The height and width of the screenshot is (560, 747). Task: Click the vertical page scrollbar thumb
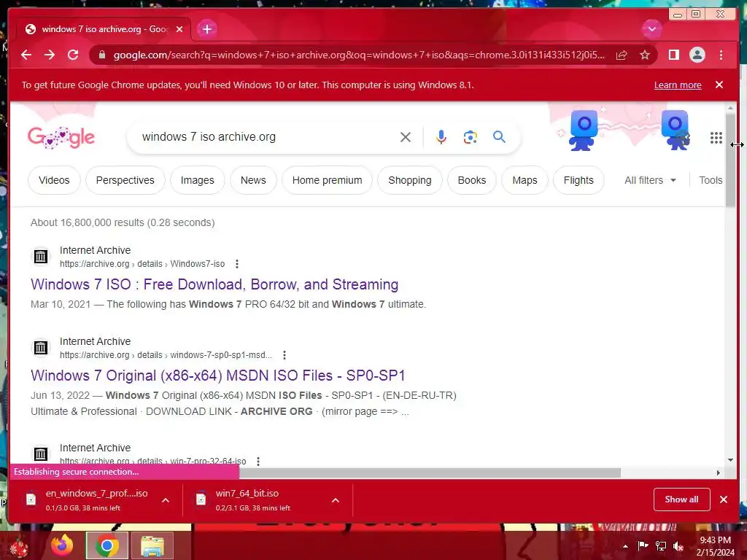[730, 160]
